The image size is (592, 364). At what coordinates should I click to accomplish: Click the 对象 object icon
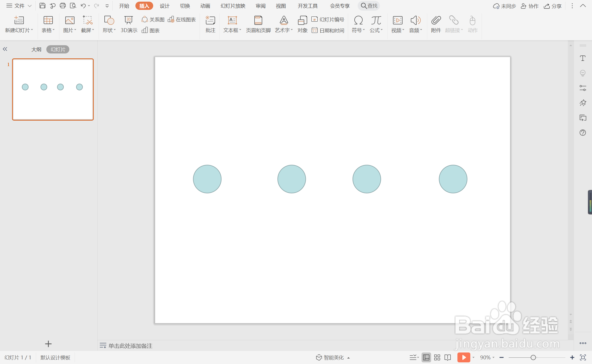[x=302, y=21]
